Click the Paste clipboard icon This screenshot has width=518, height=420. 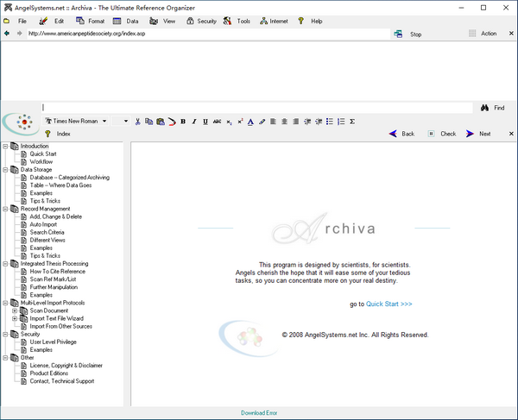click(161, 122)
